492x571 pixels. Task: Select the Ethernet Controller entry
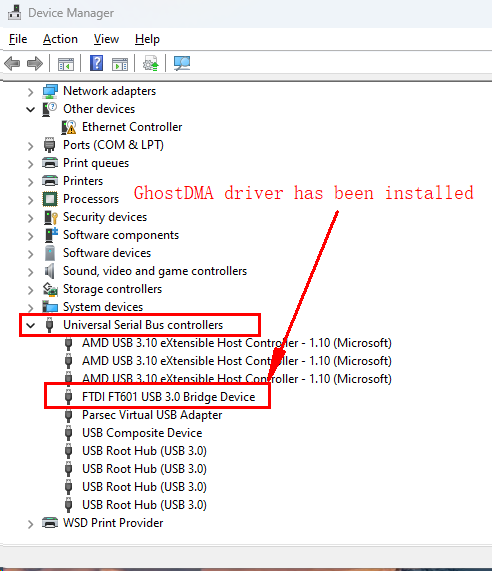click(132, 127)
